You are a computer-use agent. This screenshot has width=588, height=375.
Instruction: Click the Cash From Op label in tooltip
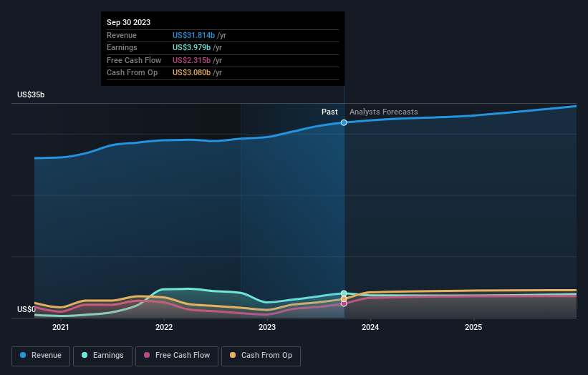coord(132,73)
